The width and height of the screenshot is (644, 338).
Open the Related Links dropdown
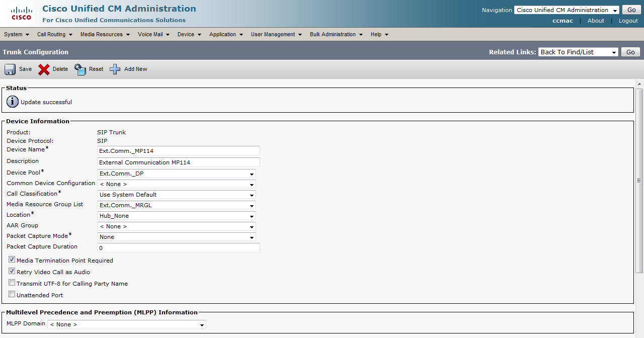point(578,52)
